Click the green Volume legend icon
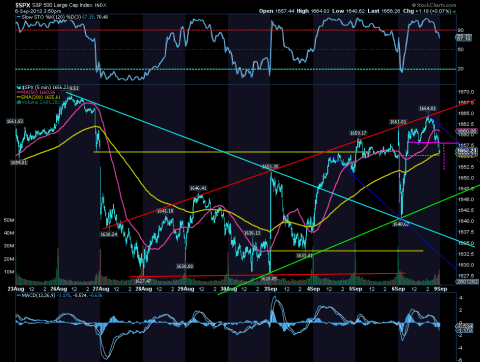This screenshot has width=480, height=362. [x=19, y=102]
